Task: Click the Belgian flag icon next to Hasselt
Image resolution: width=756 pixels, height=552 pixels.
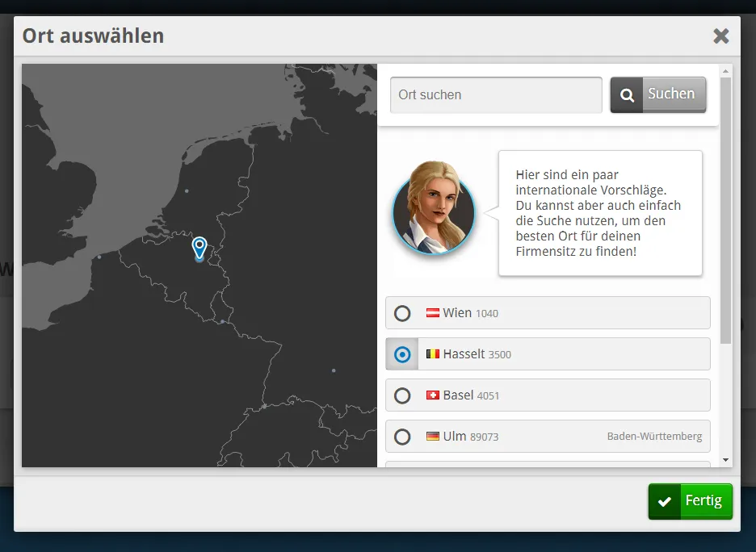Action: tap(433, 354)
